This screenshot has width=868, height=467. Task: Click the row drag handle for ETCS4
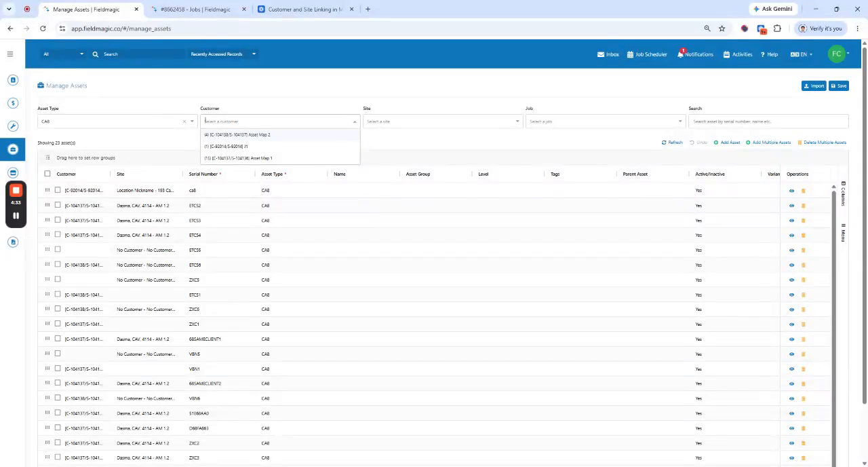point(47,235)
